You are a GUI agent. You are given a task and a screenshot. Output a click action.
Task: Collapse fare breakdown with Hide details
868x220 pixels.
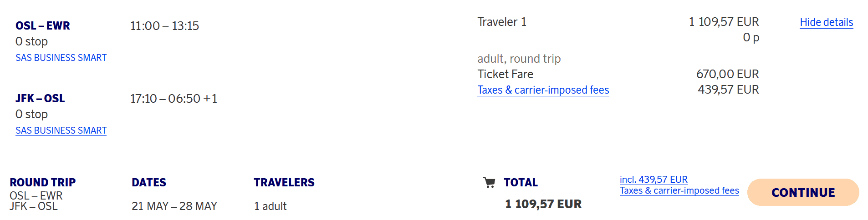(x=826, y=22)
